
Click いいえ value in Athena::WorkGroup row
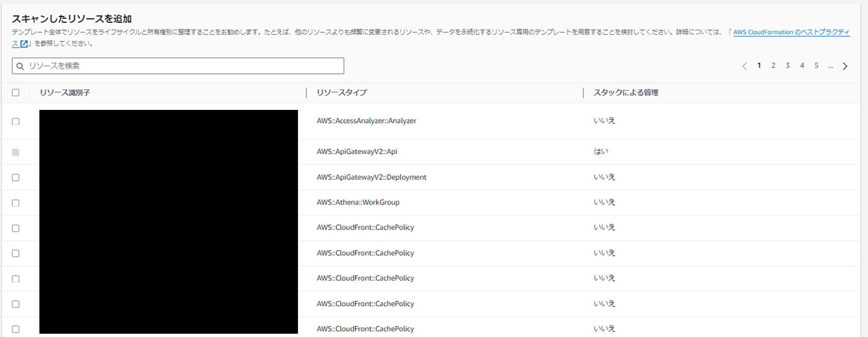tap(604, 202)
